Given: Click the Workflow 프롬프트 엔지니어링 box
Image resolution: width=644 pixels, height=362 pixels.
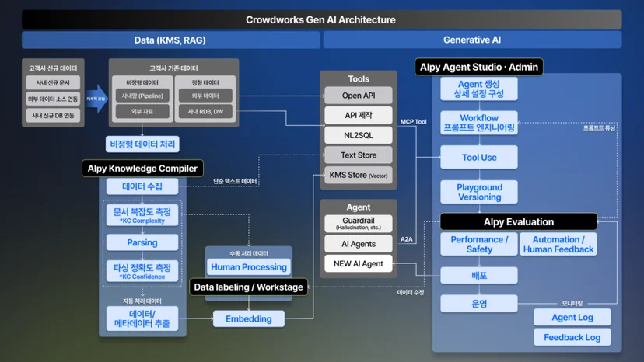Looking at the screenshot, I should click(x=479, y=123).
